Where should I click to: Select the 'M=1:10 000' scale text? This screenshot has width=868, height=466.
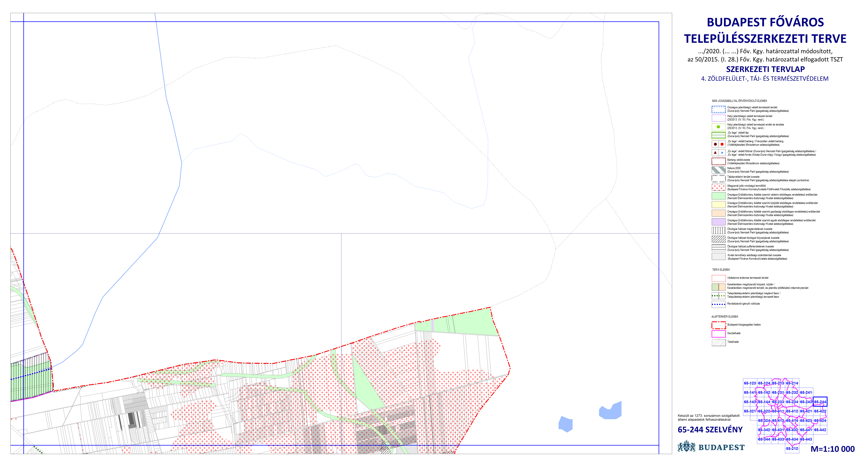[833, 449]
